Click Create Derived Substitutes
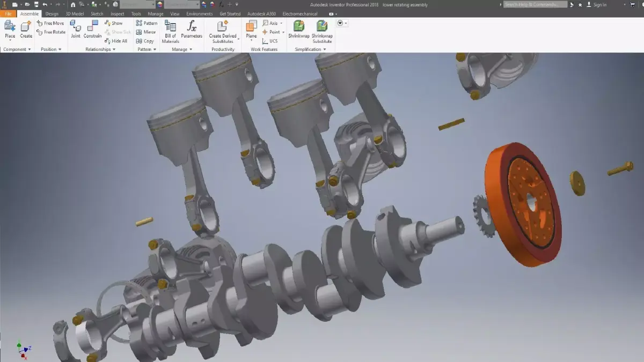The height and width of the screenshot is (362, 644). point(223,32)
